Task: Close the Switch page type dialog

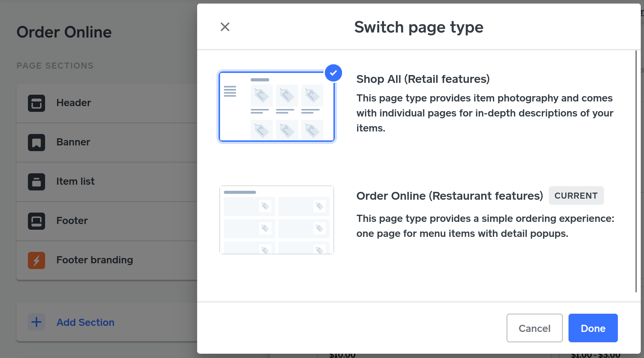Action: point(225,27)
